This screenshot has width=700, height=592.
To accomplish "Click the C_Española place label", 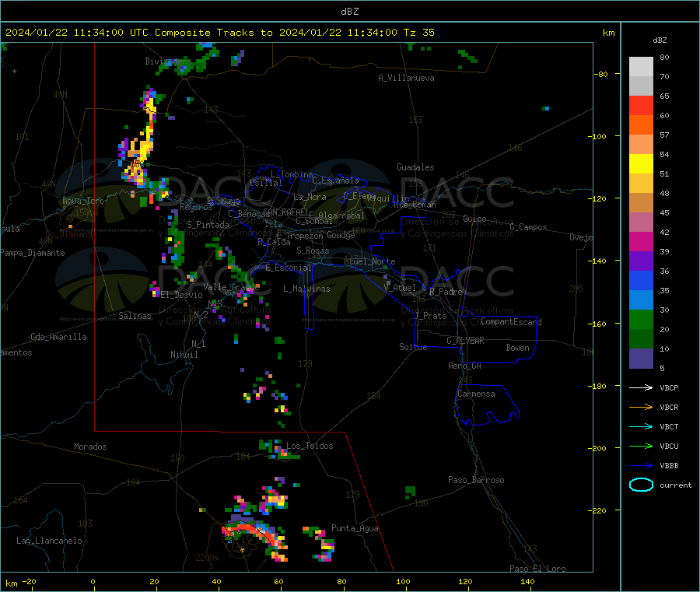I will point(336,180).
